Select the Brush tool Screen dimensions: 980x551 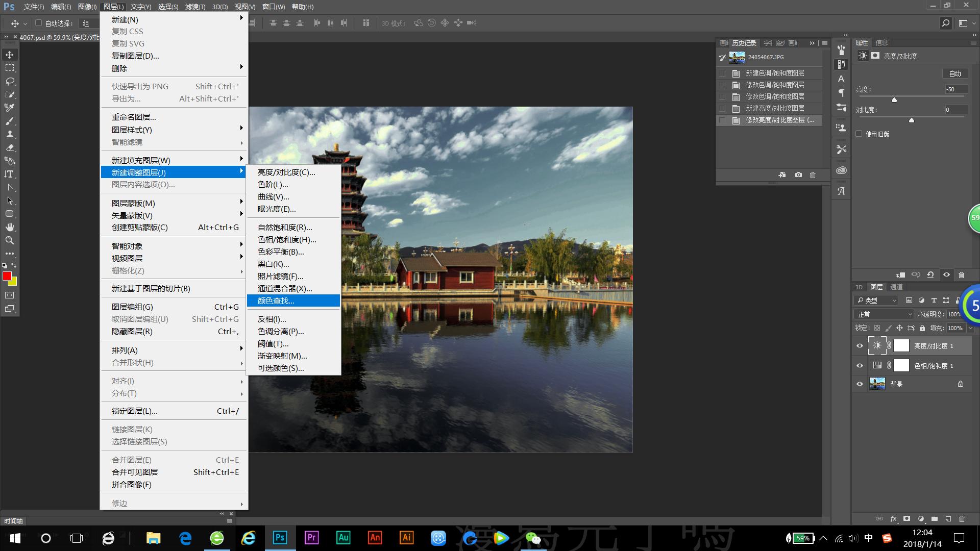coord(10,121)
